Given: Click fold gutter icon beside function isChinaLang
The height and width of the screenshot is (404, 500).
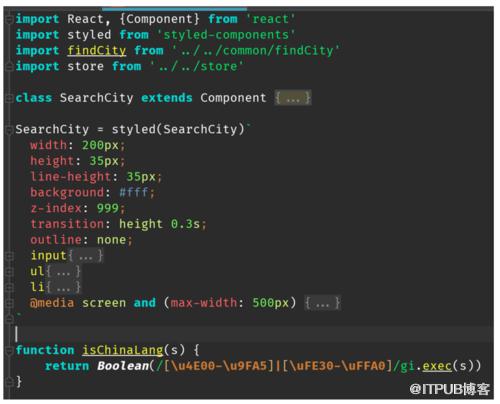Looking at the screenshot, I should [9, 350].
